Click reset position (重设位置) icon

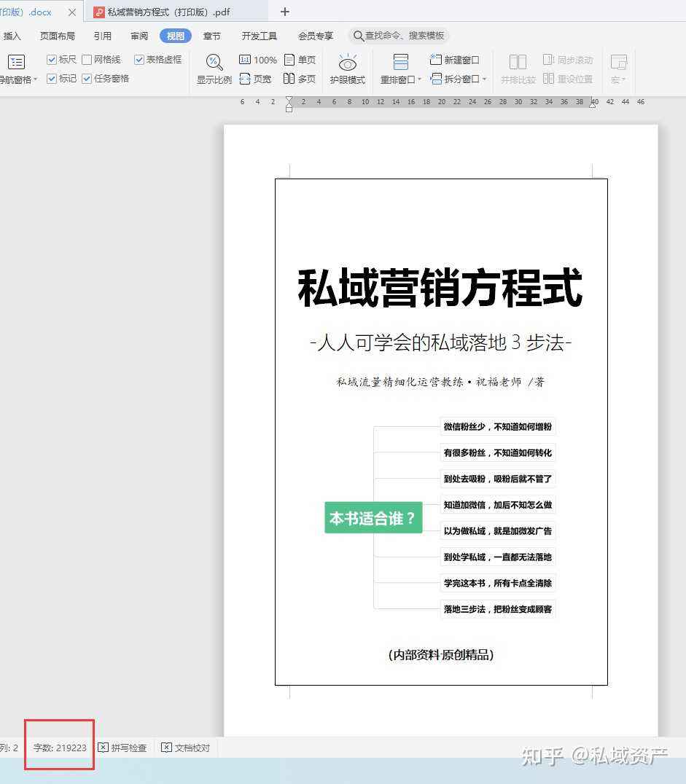(548, 79)
